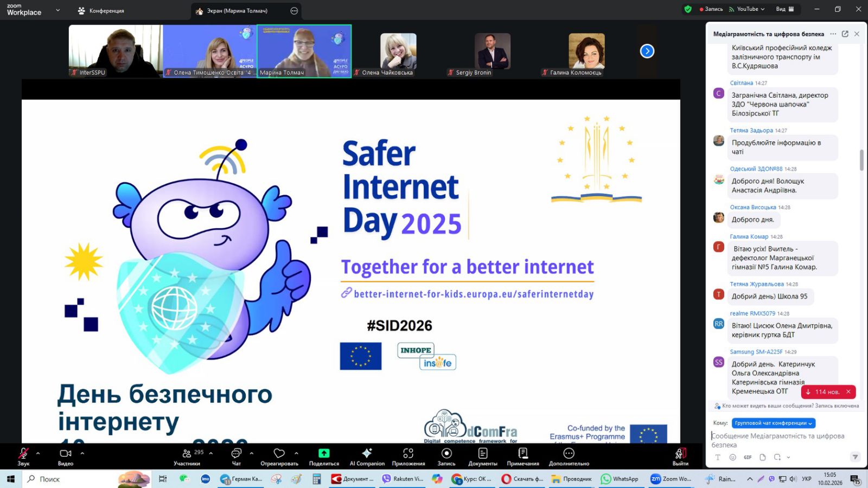Expand the audio options arrow beside Звук
Screen dimensions: 868x488
[38, 453]
